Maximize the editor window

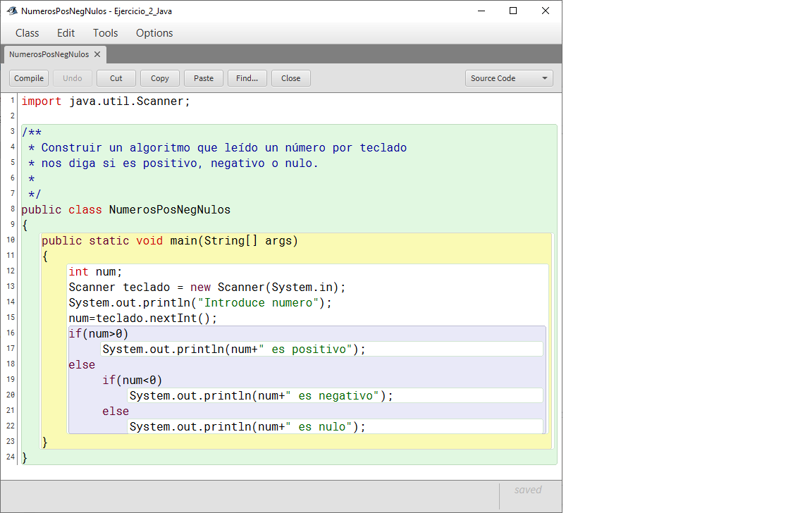point(513,11)
